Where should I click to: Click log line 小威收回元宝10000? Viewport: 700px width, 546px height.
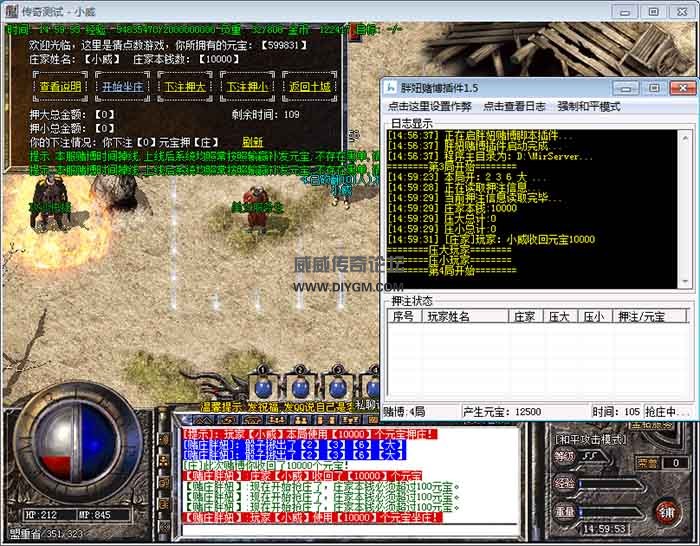[x=491, y=239]
